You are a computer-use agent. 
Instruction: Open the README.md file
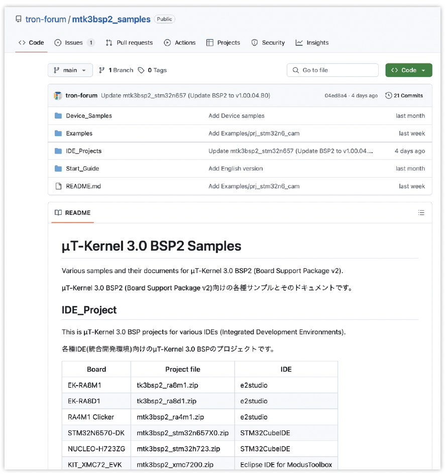(x=83, y=186)
